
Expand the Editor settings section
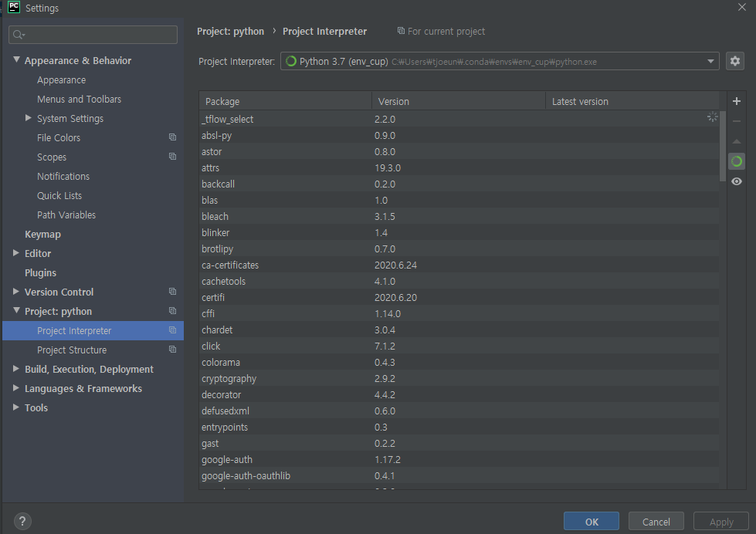(x=16, y=252)
